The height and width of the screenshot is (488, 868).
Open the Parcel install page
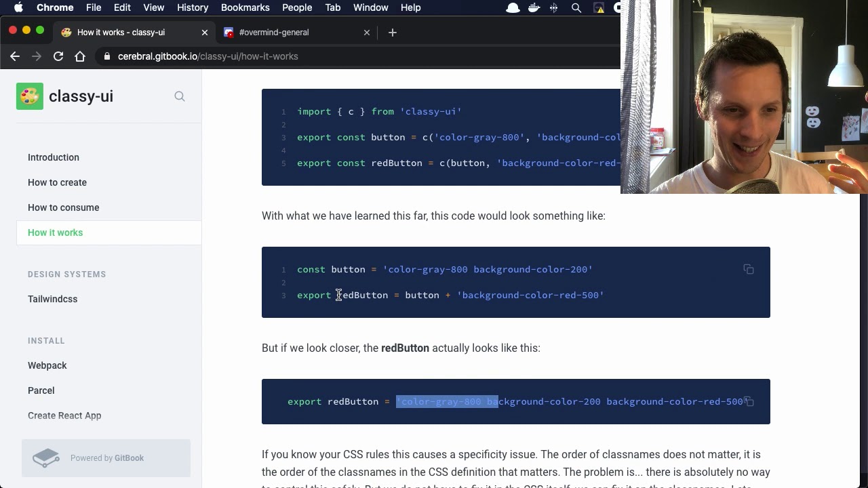[x=41, y=390]
